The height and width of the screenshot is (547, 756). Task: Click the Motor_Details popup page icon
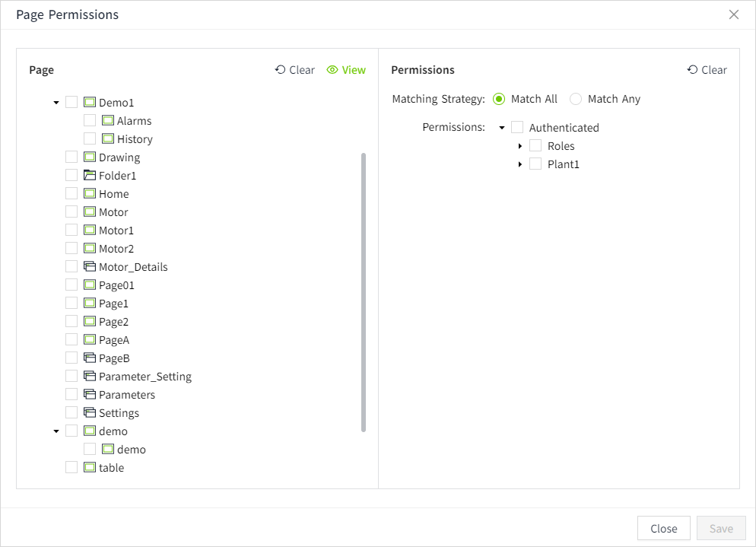point(90,267)
